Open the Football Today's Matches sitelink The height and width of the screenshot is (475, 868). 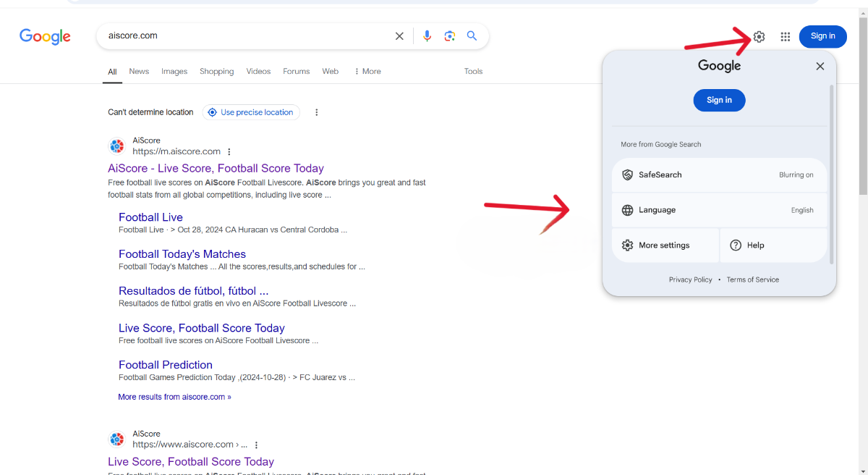182,254
